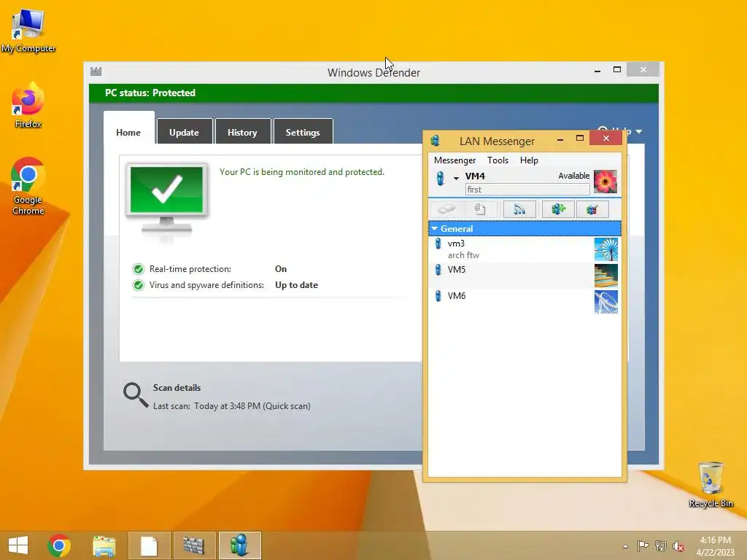Click the vm3 ferris wheel avatar

tap(606, 249)
